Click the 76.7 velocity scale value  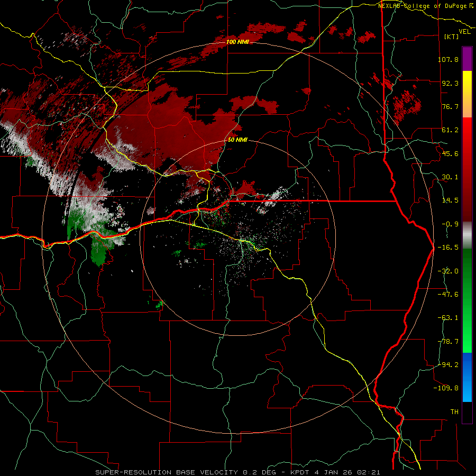pyautogui.click(x=450, y=106)
